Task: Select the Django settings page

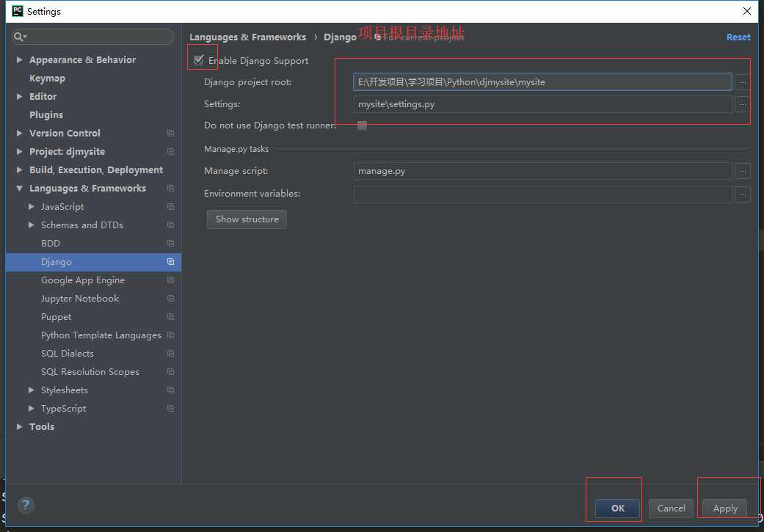Action: tap(93, 262)
